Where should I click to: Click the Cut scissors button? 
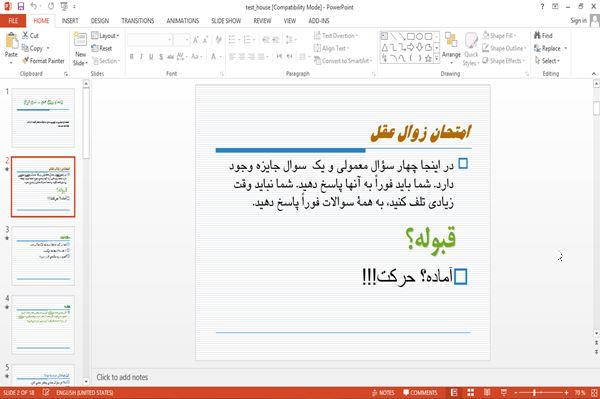coord(30,36)
